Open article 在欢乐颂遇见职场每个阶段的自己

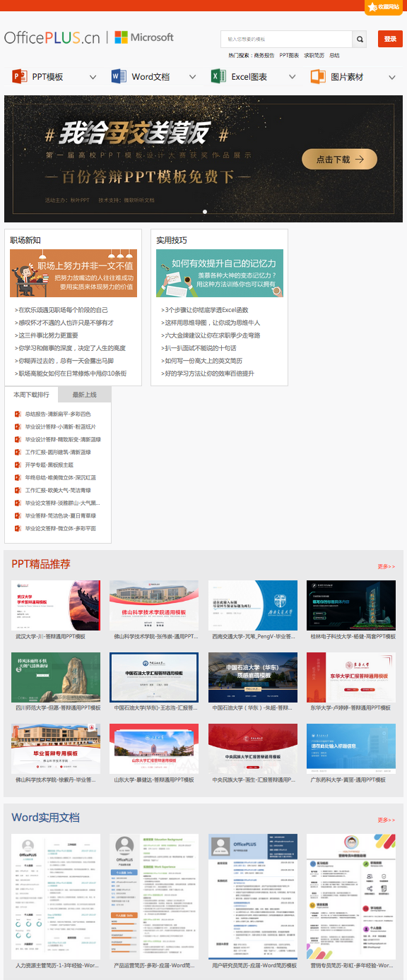tap(61, 310)
